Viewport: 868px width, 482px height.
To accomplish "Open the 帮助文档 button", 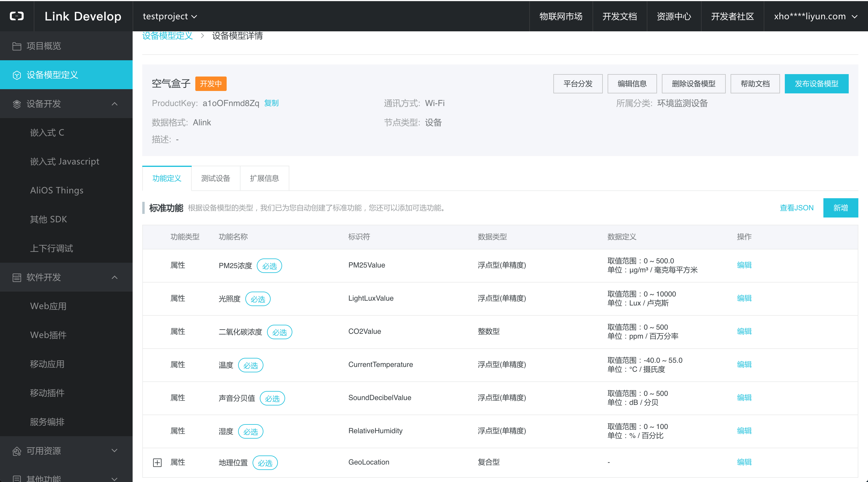I will pyautogui.click(x=755, y=83).
